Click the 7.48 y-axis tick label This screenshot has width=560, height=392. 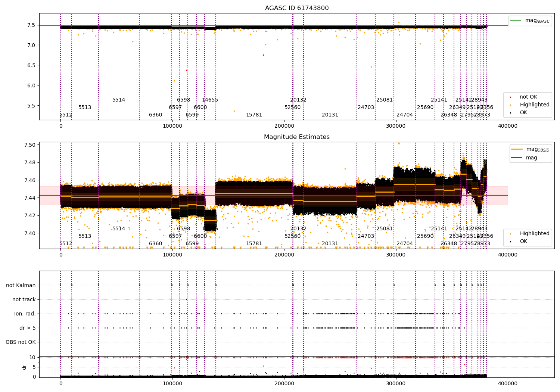pyautogui.click(x=30, y=162)
